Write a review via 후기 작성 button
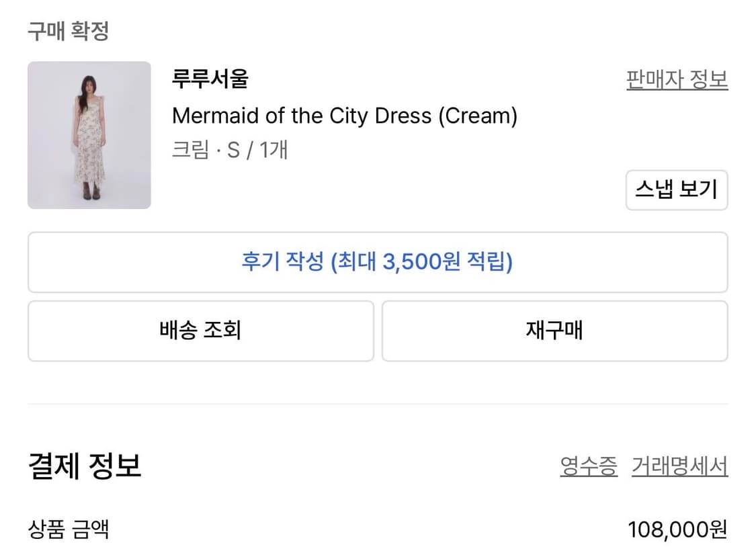Image resolution: width=756 pixels, height=555 pixels. (377, 262)
